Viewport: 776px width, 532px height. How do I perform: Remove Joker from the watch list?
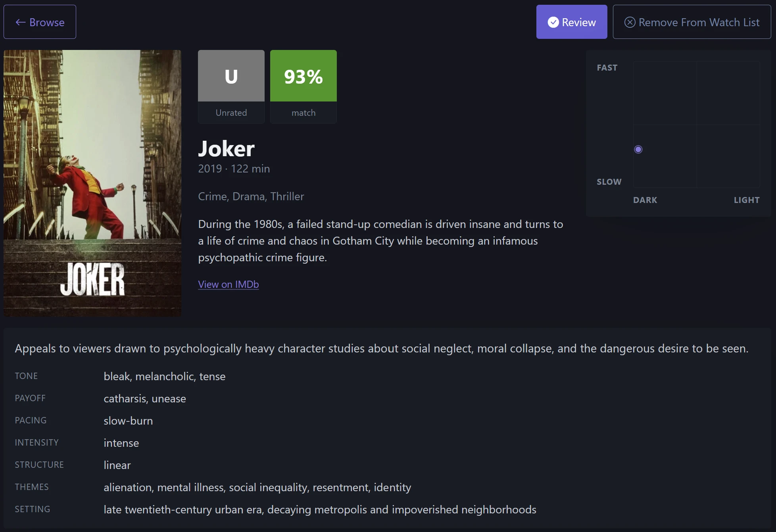[692, 22]
